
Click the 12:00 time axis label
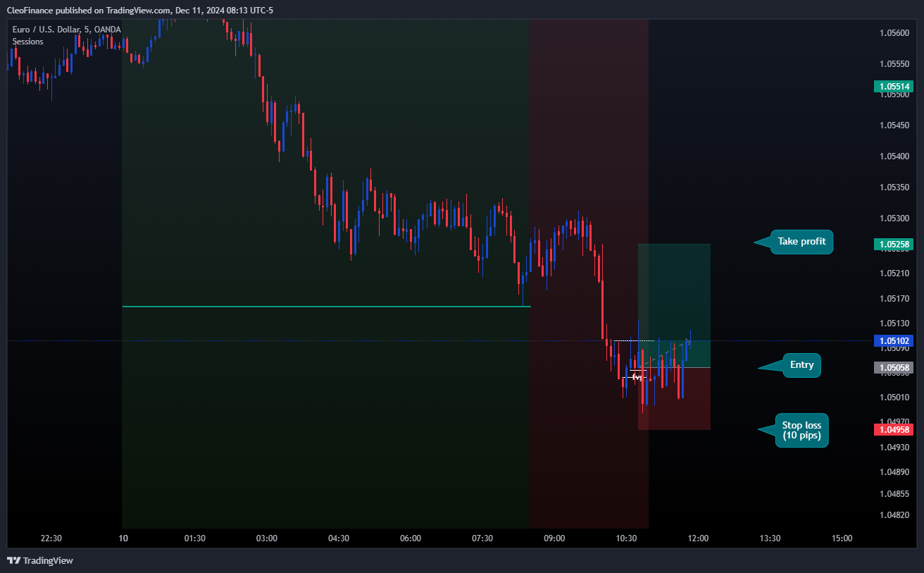pos(698,538)
